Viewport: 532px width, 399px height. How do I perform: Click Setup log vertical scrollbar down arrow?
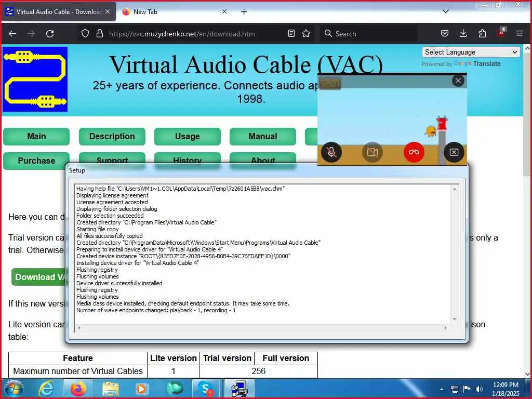tap(455, 319)
